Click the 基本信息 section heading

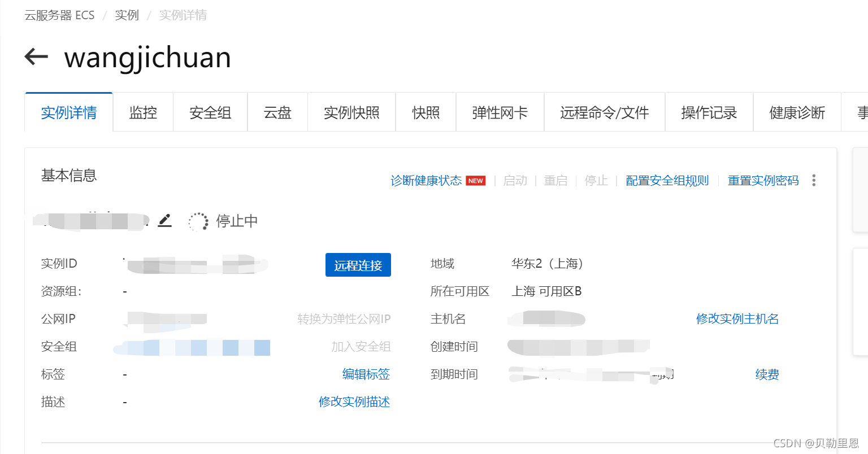[69, 176]
